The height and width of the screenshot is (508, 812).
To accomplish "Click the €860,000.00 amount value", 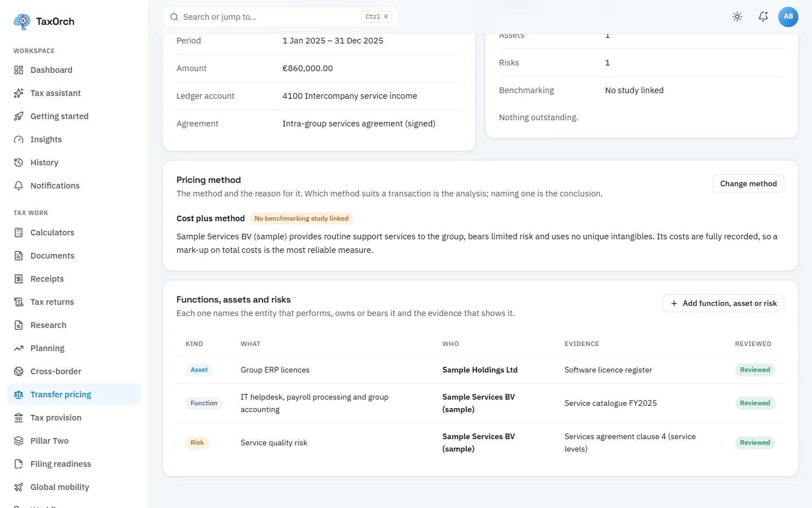I will point(308,68).
